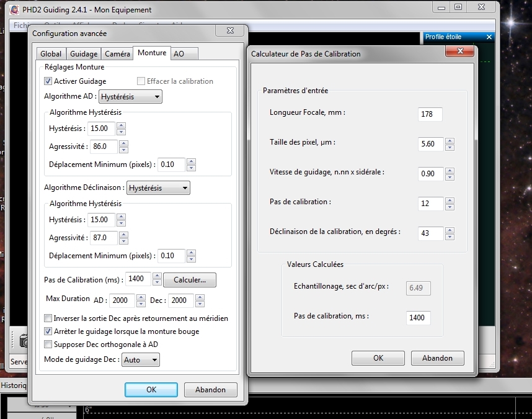This screenshot has height=419, width=532.
Task: Click the Max Duration Dec field
Action: 181,300
